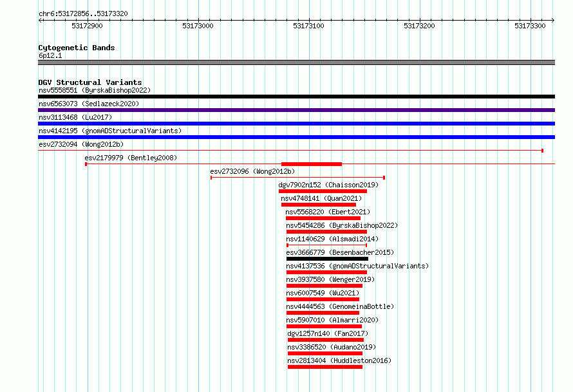Click the esv3666779 black variant bar
Viewport: 573px width, 392px height.
click(328, 259)
